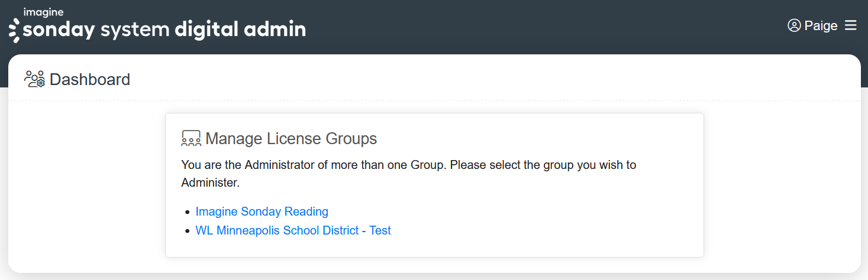Click the Dashboard heading text
Viewport: 868px width, 280px height.
[90, 79]
